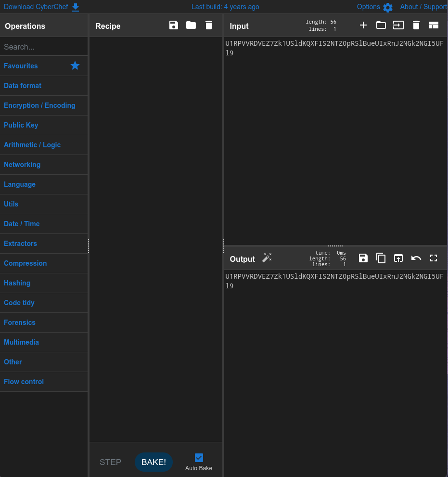Toggle the Auto Bake checkbox
The height and width of the screenshot is (477, 448).
(x=199, y=458)
